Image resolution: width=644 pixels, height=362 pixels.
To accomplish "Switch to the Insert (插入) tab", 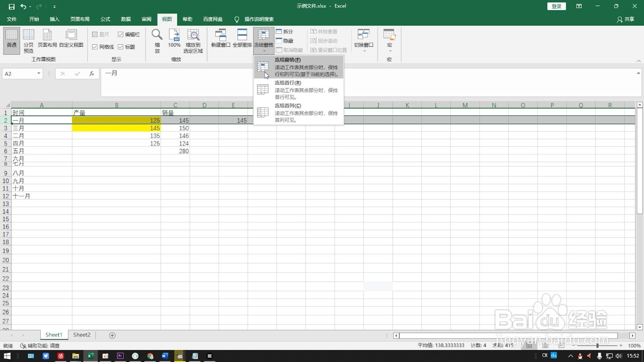I will click(54, 19).
